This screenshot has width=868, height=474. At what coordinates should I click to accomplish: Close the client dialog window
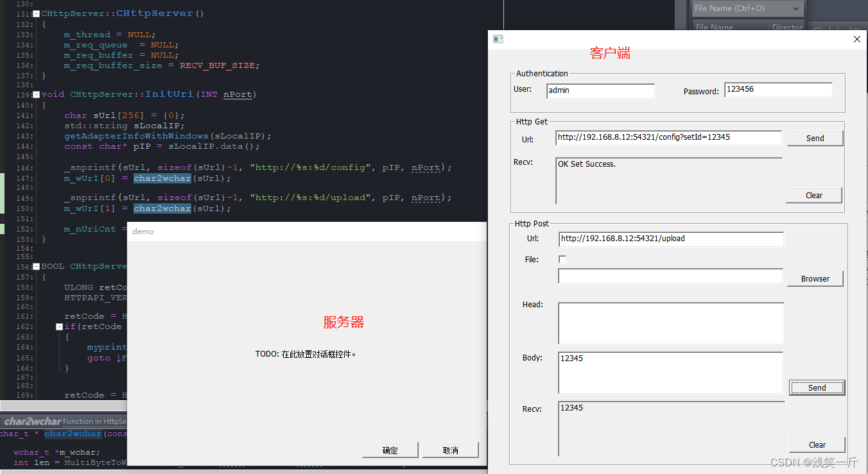pyautogui.click(x=856, y=39)
